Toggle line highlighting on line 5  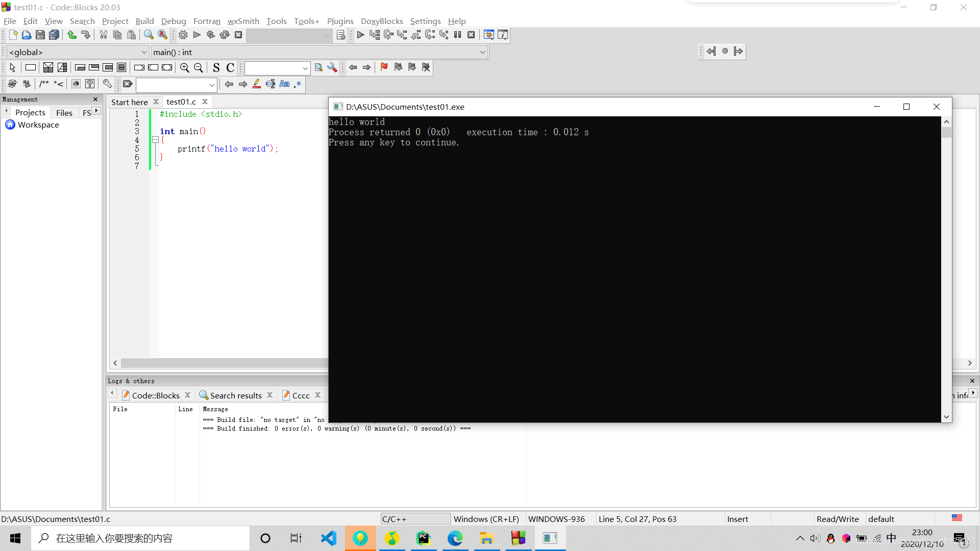[135, 148]
